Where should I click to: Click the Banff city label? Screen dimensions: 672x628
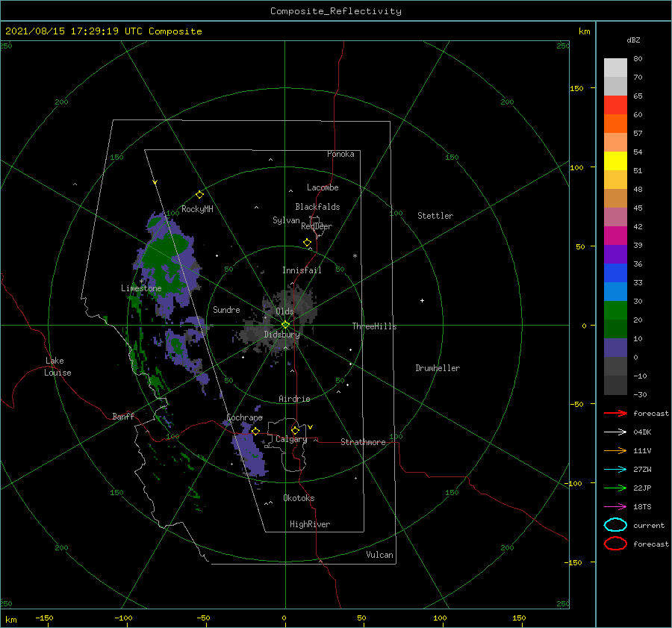point(123,416)
